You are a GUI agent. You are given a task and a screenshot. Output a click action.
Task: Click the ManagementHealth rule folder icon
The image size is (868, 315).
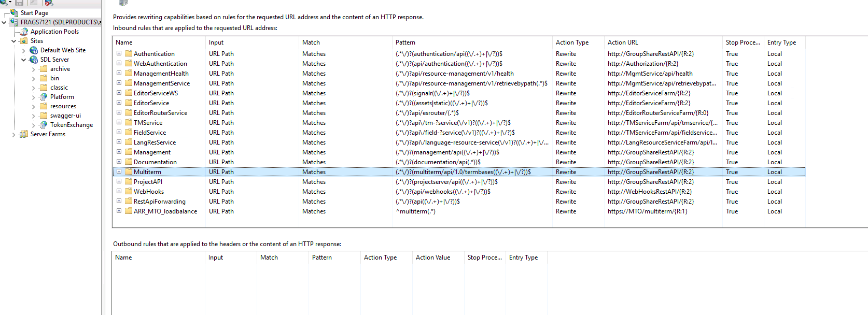pos(129,73)
